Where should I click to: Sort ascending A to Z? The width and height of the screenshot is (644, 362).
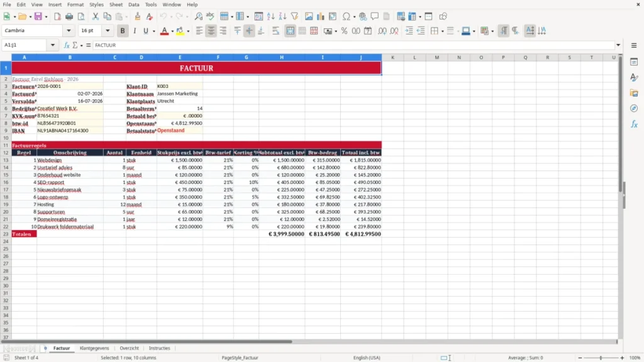pyautogui.click(x=270, y=16)
